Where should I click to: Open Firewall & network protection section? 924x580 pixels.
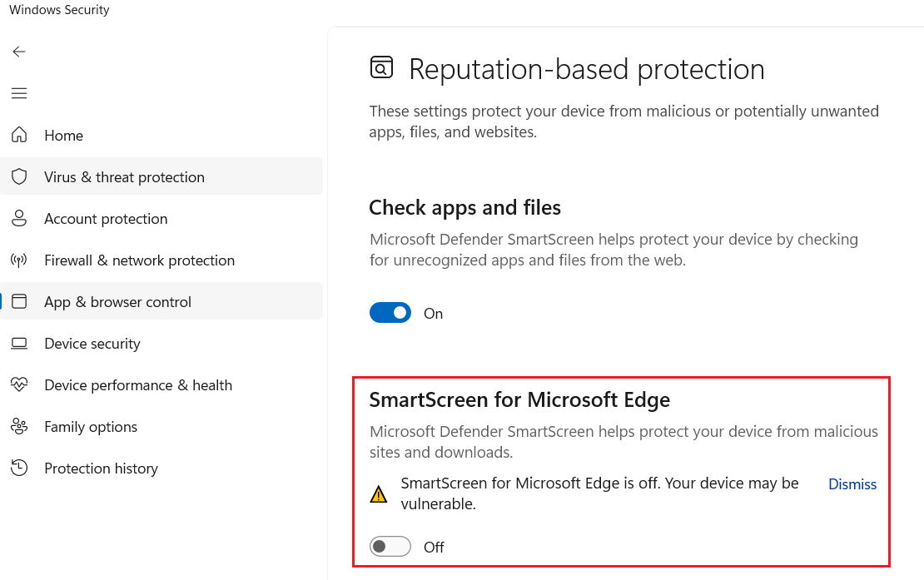[161, 260]
